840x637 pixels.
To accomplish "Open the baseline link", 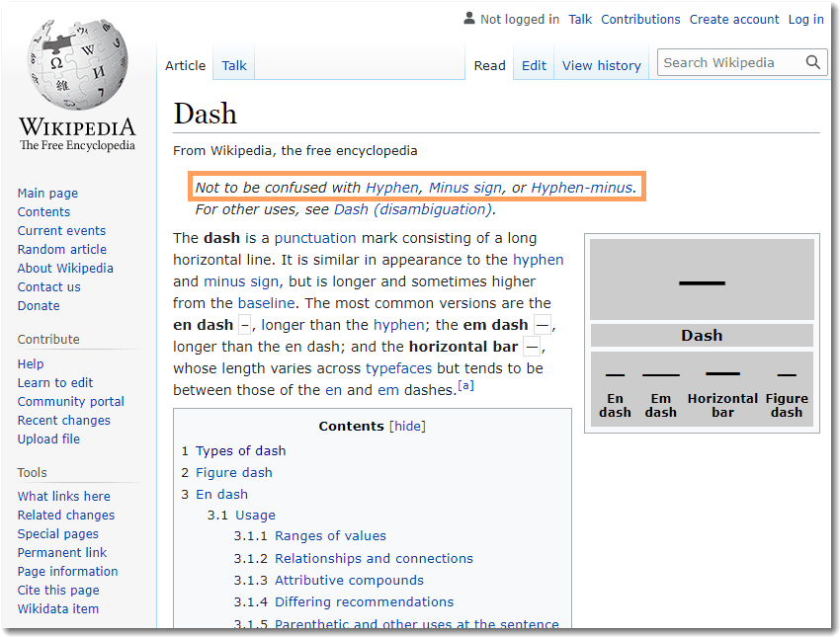I will [266, 303].
